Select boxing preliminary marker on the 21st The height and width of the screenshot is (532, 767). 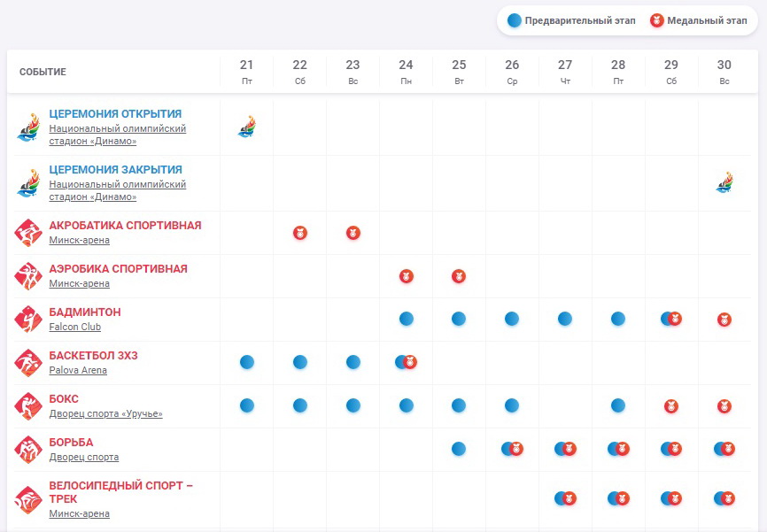[x=247, y=405]
